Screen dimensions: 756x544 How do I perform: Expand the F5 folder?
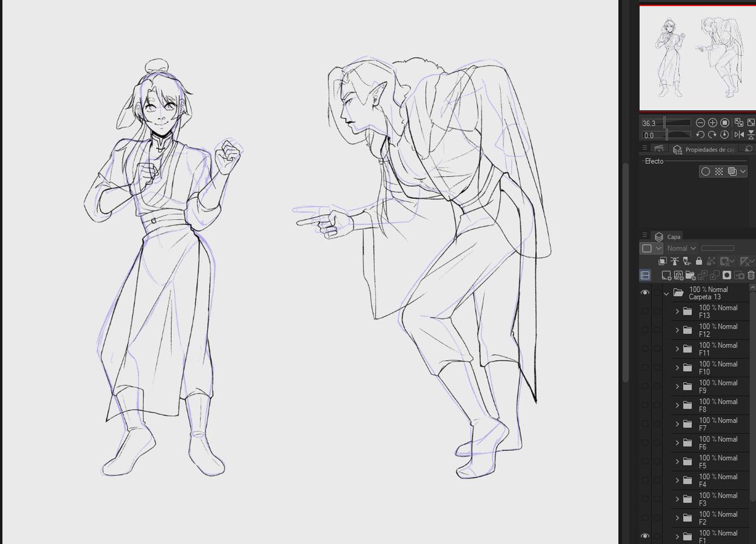point(677,462)
